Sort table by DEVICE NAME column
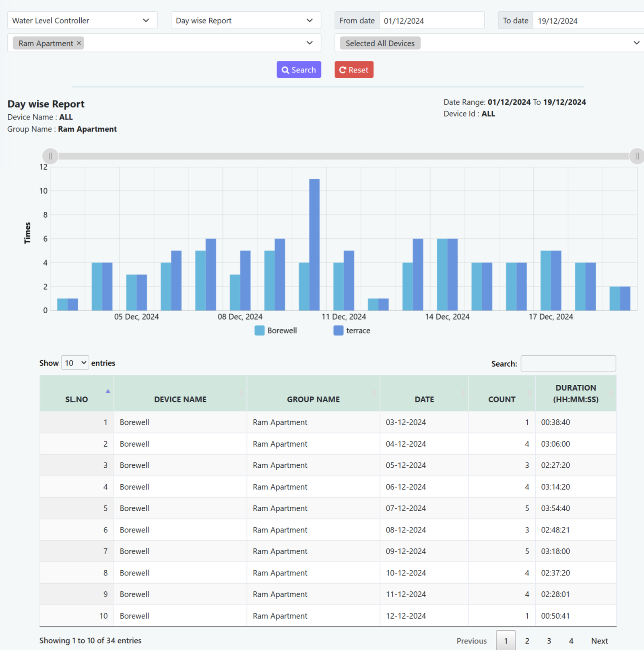This screenshot has height=650, width=644. pyautogui.click(x=180, y=399)
